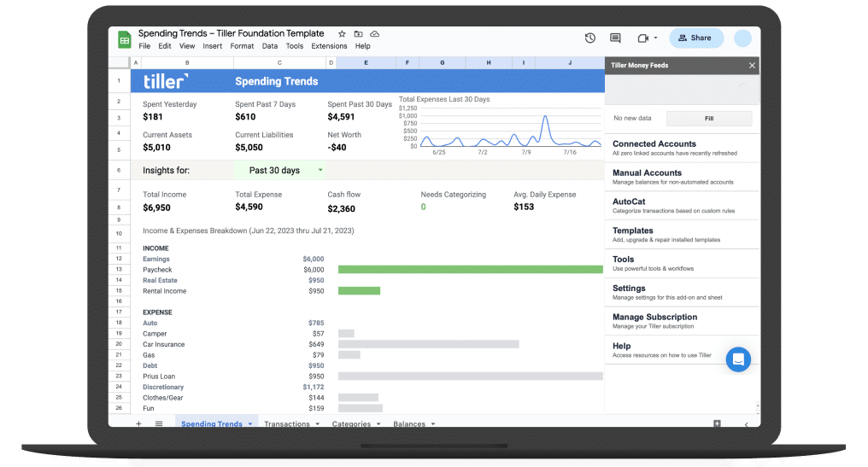Viewport: 868px width, 467px height.
Task: Open Manual Accounts in sidebar
Action: coord(682,177)
